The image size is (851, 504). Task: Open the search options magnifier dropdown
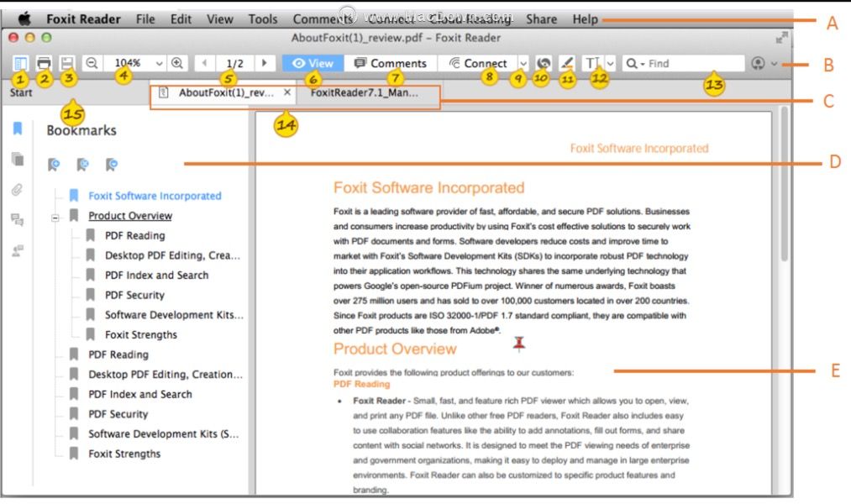[x=635, y=64]
